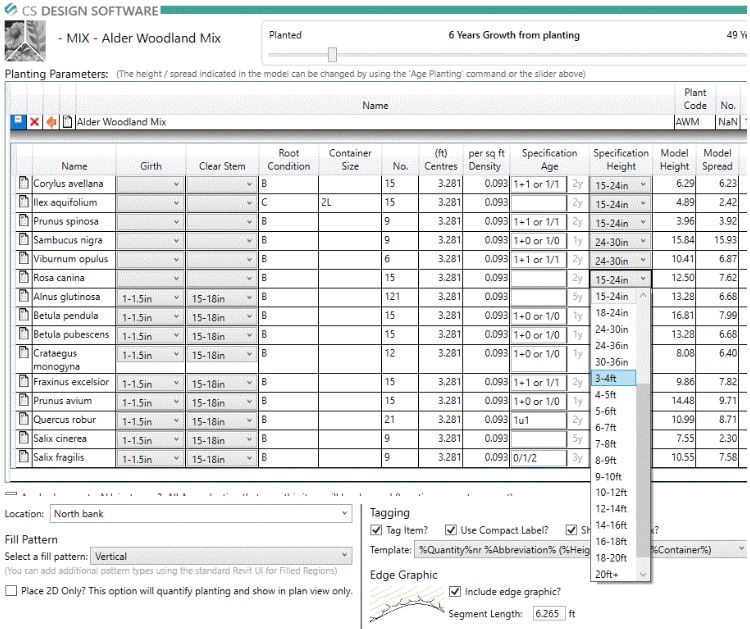750x629 pixels.
Task: Open Girth dropdown for Alnus glutinosa
Action: pos(150,298)
